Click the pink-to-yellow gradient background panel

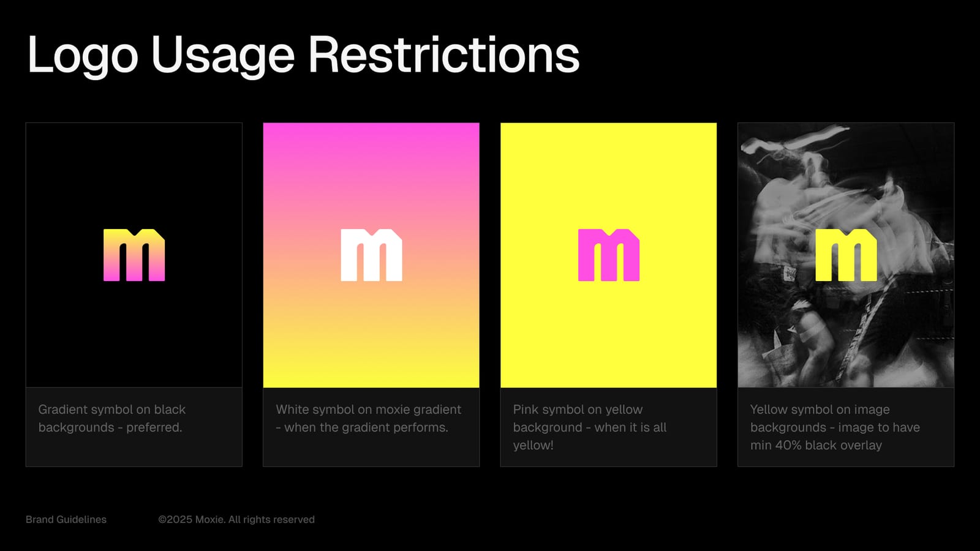point(371,255)
